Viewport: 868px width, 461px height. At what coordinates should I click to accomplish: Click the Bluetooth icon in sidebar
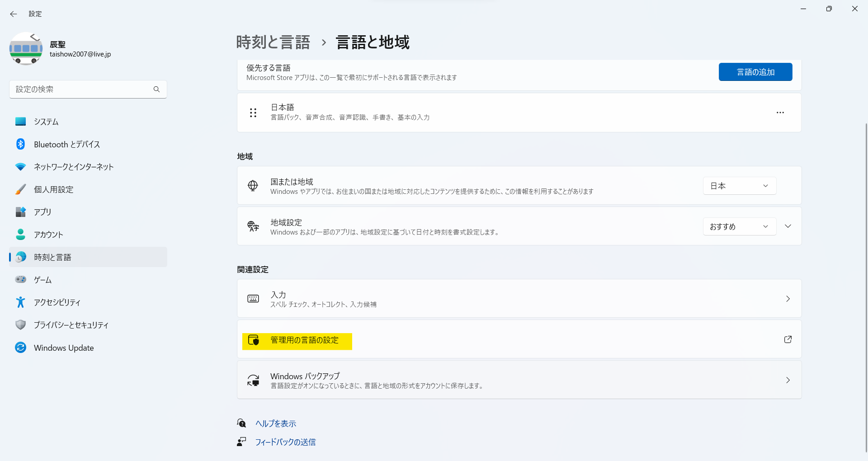[20, 144]
